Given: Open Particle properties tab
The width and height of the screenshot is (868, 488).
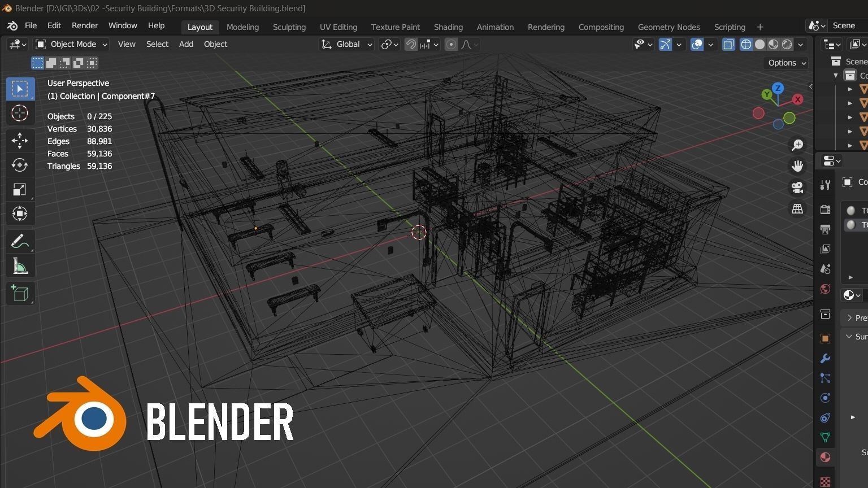Looking at the screenshot, I should coord(825,378).
